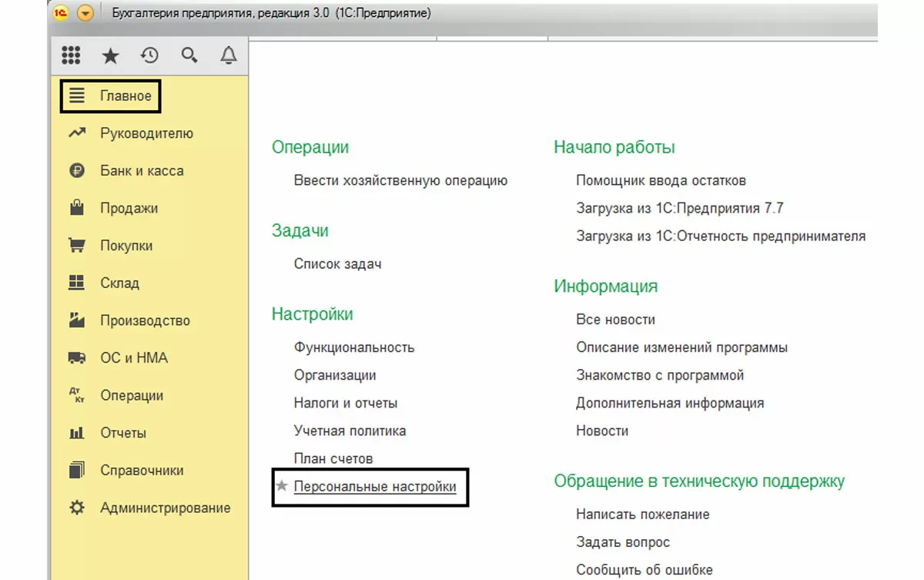The image size is (924, 580).
Task: Open the Новости link
Action: coord(602,431)
